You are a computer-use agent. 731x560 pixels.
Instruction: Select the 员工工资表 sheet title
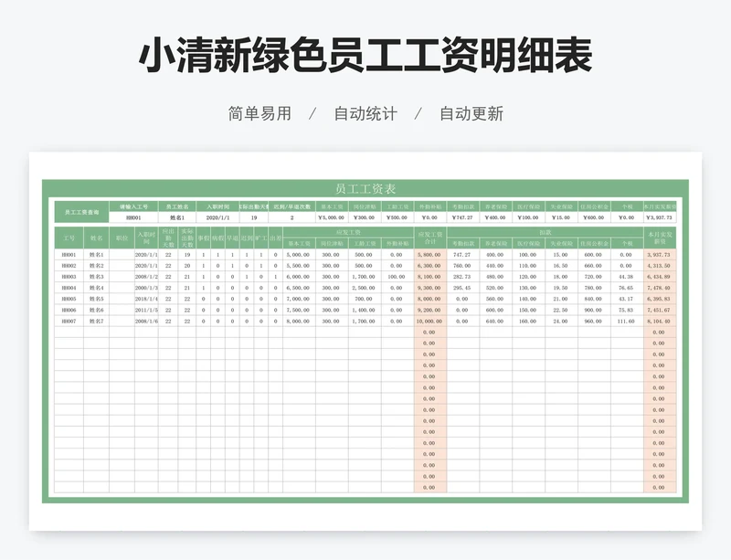pos(365,189)
